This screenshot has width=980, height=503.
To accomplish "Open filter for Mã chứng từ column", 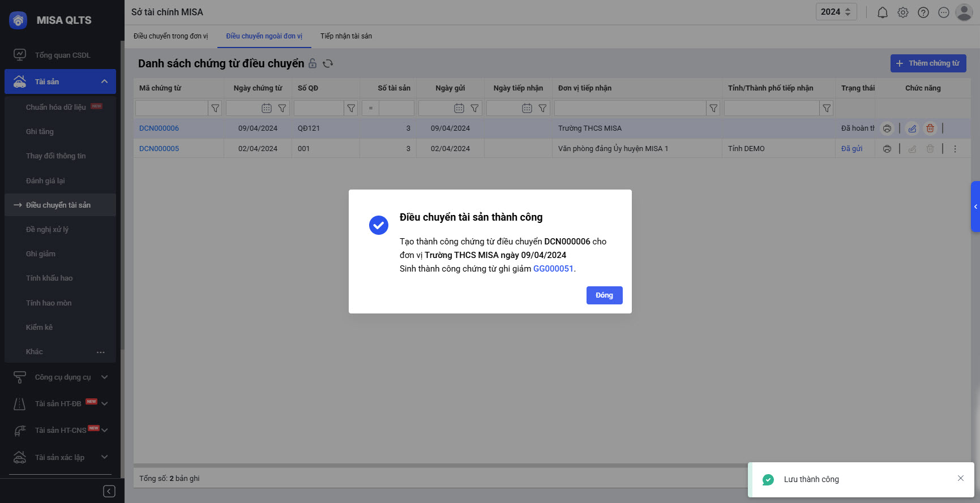I will pyautogui.click(x=215, y=108).
